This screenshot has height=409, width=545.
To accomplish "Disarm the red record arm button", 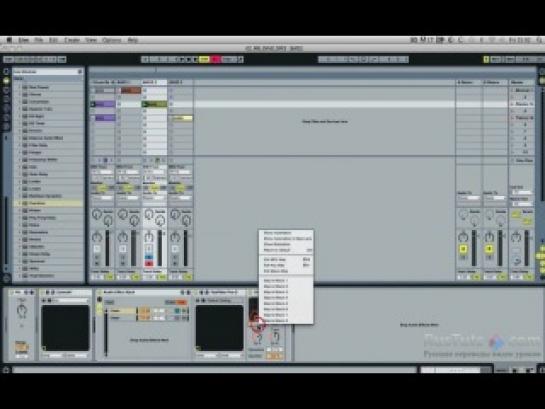I will click(x=149, y=263).
